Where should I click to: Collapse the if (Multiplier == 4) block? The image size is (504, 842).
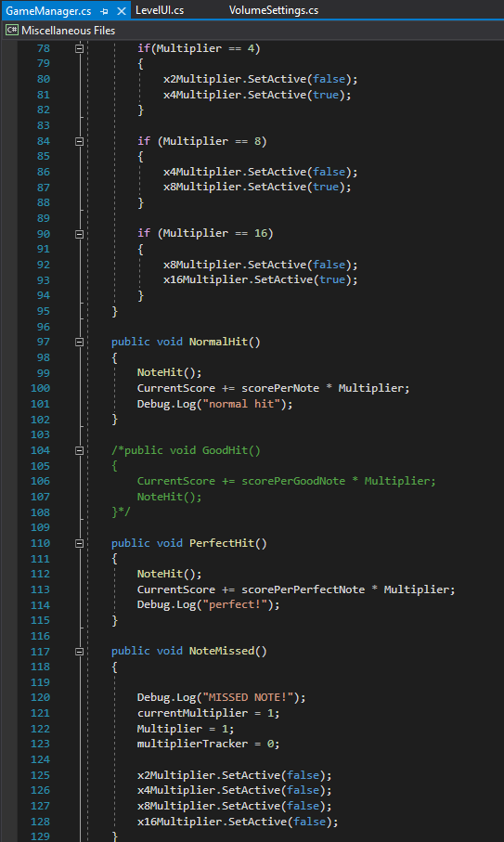[80, 48]
